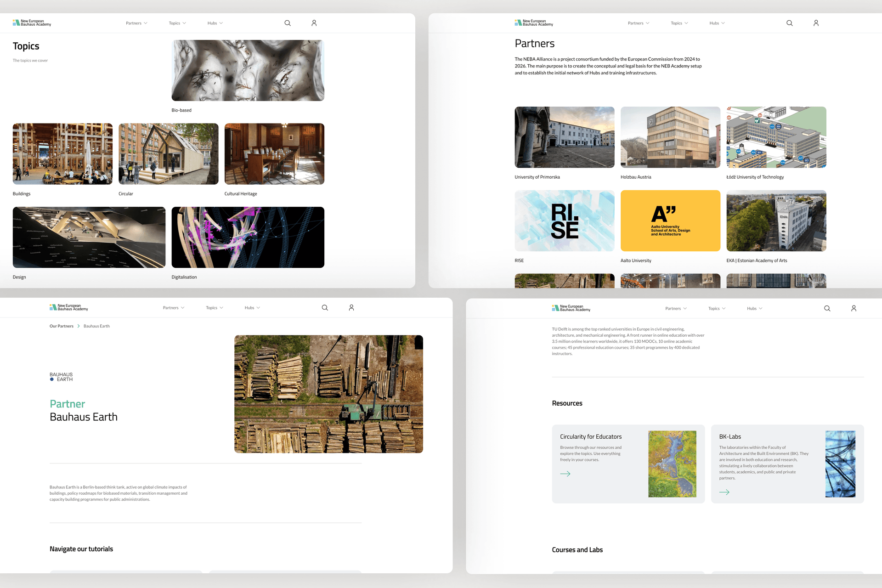Click the arrow on the Circularity for Educators card
Viewport: 882px width, 588px height.
coord(565,474)
